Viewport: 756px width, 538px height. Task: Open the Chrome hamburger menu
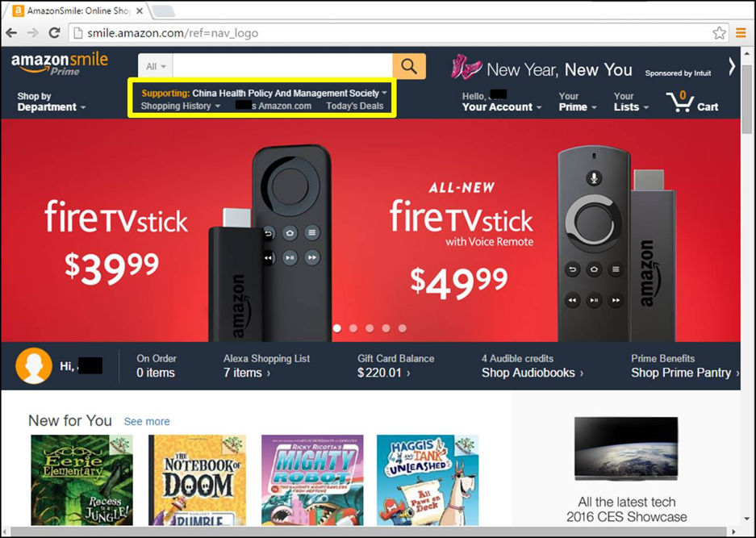pos(741,33)
